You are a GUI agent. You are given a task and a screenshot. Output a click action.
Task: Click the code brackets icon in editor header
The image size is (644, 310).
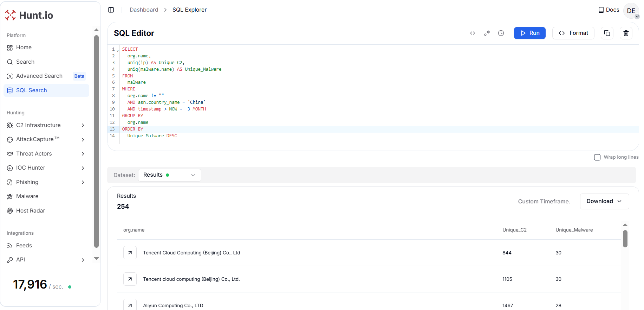(x=473, y=33)
